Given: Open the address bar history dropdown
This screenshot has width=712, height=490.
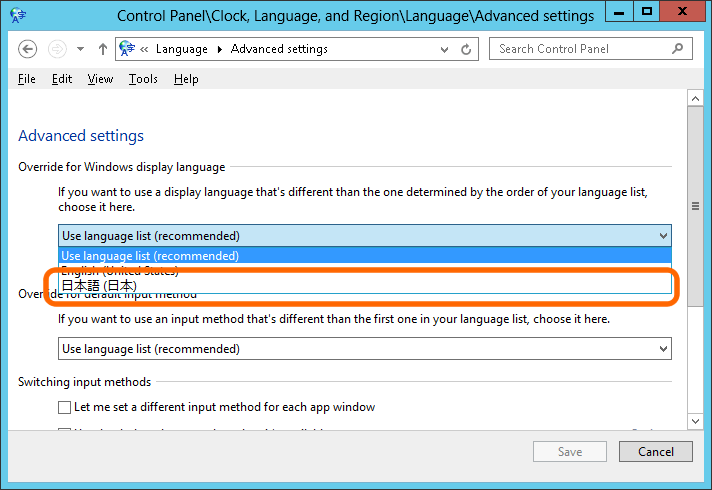Looking at the screenshot, I should tap(444, 49).
